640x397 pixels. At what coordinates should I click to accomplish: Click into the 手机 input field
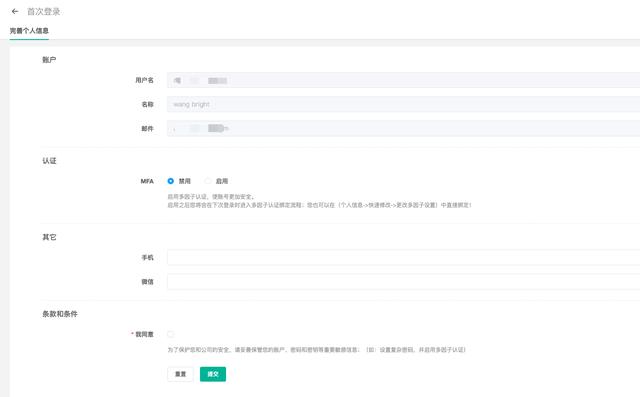(x=403, y=257)
